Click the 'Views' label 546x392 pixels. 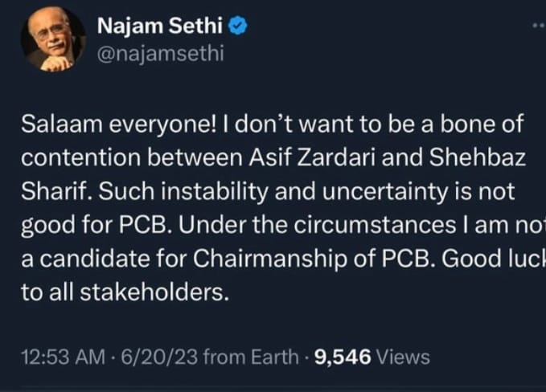[x=403, y=357]
